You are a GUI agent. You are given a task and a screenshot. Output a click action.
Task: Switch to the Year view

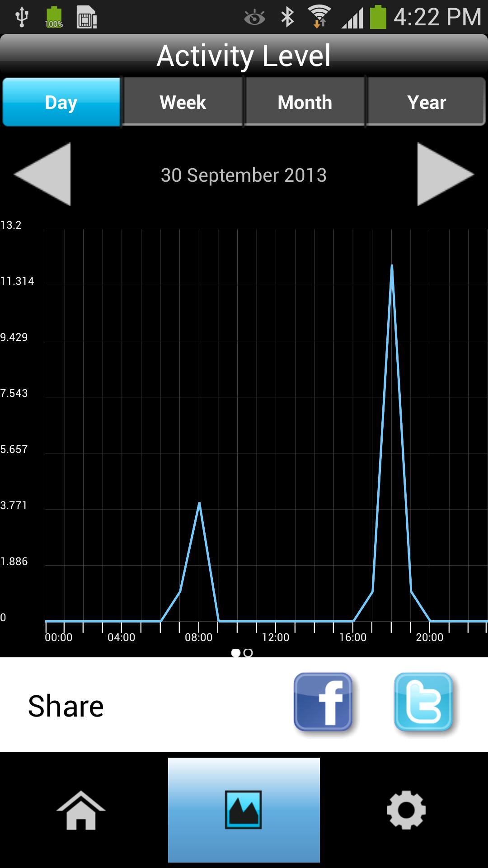[427, 102]
